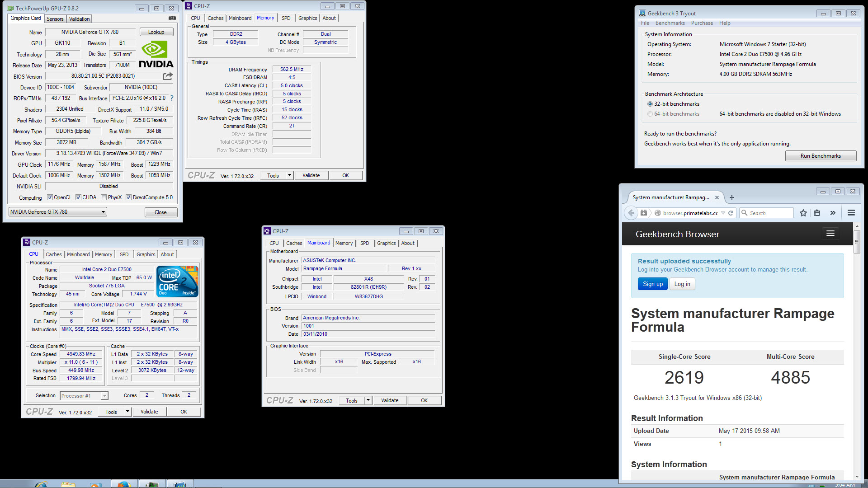Image resolution: width=868 pixels, height=488 pixels.
Task: Open the URL bar history dropdown arrow
Action: [723, 213]
